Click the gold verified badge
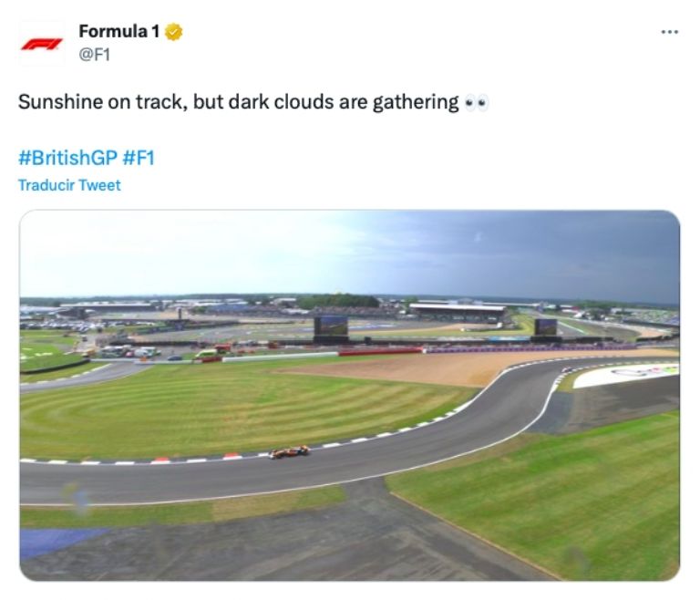The width and height of the screenshot is (700, 600). click(x=173, y=32)
